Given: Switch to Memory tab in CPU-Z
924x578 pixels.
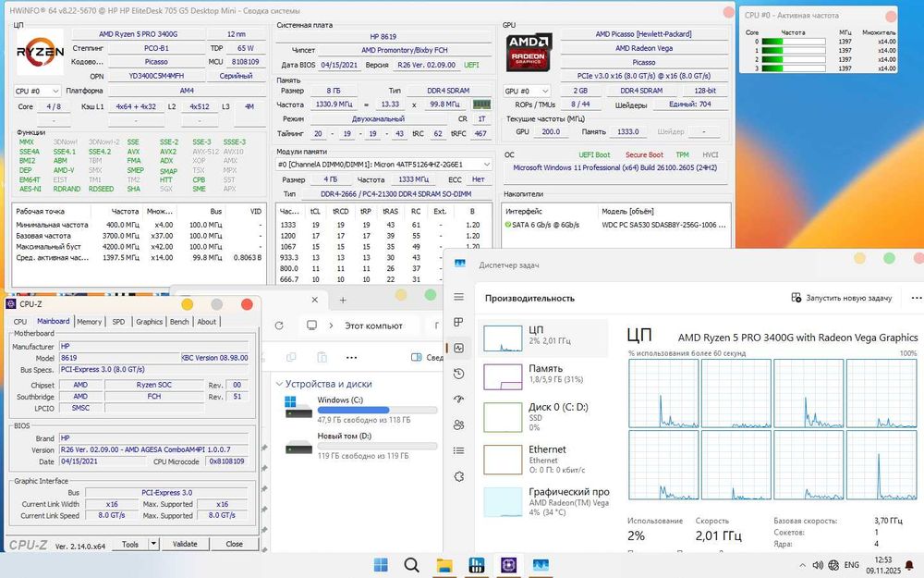Looking at the screenshot, I should 89,322.
